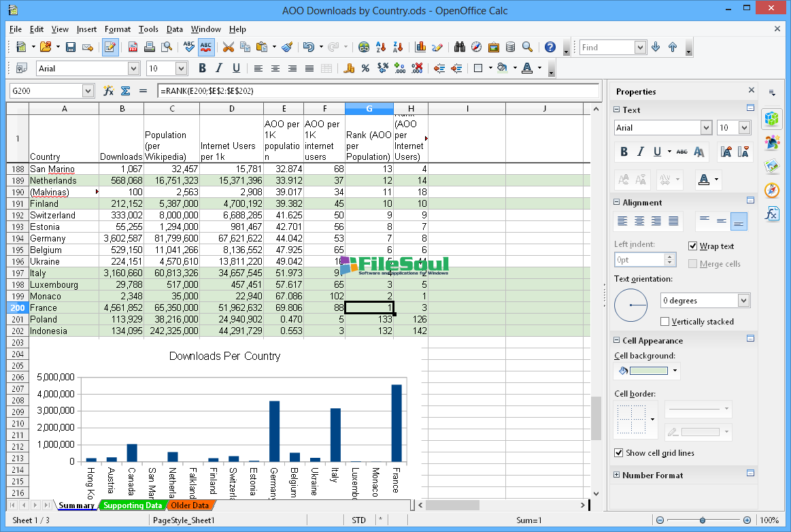Viewport: 791px width, 532px height.
Task: Toggle the AutoSpellcheck icon
Action: point(206,47)
